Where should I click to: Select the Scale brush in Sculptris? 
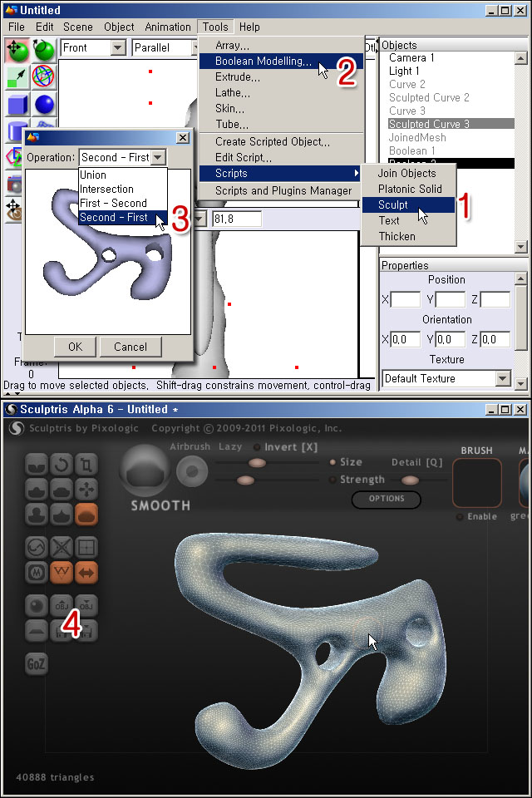pyautogui.click(x=86, y=465)
